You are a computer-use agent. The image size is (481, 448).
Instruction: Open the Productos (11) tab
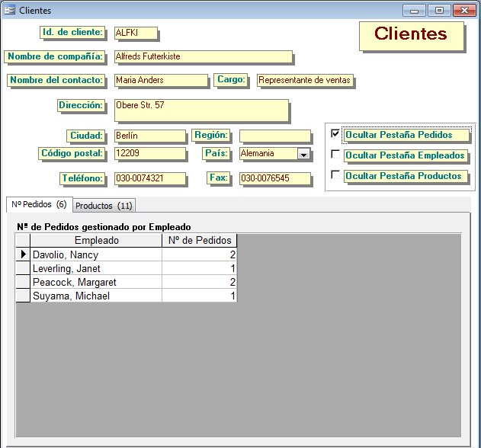(104, 206)
